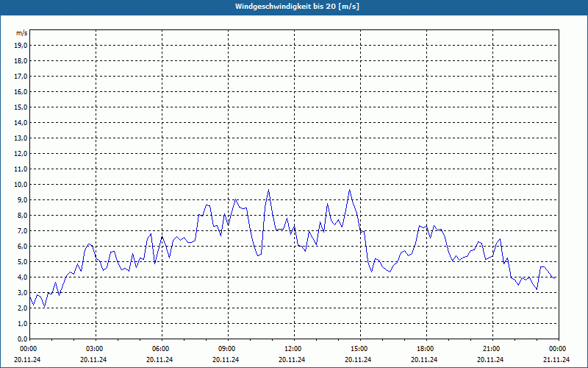The image size is (588, 368).
Task: Select the 13,0 axis value
Action: 21,138
